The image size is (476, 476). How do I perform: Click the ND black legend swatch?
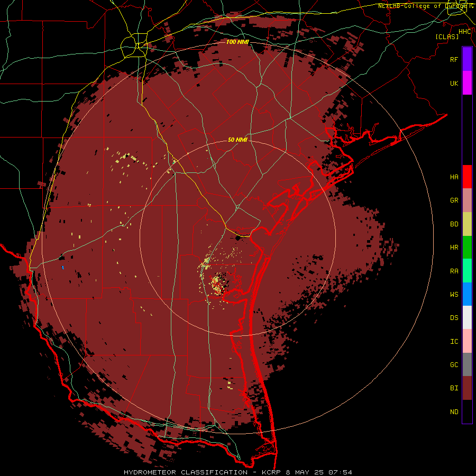pos(467,411)
